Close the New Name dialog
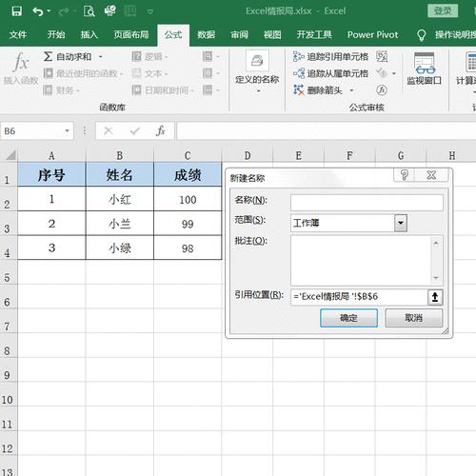The image size is (476, 476). pyautogui.click(x=431, y=175)
